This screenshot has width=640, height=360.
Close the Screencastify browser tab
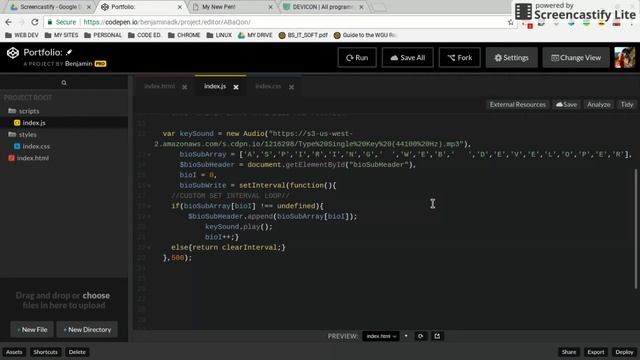tap(89, 7)
